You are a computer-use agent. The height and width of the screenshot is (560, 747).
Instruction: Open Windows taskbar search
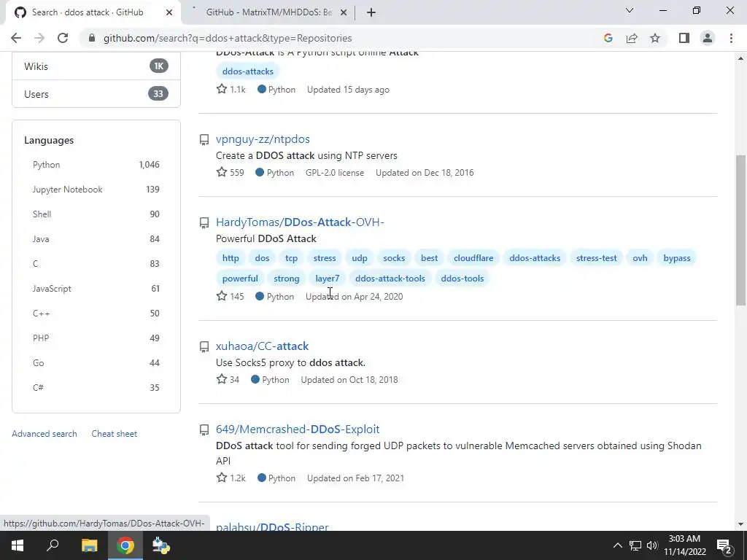click(x=53, y=545)
